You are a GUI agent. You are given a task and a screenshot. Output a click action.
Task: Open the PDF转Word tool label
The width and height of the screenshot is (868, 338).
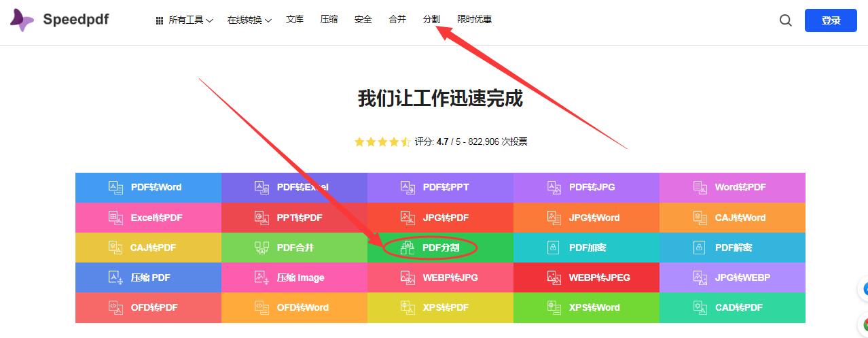pyautogui.click(x=156, y=187)
